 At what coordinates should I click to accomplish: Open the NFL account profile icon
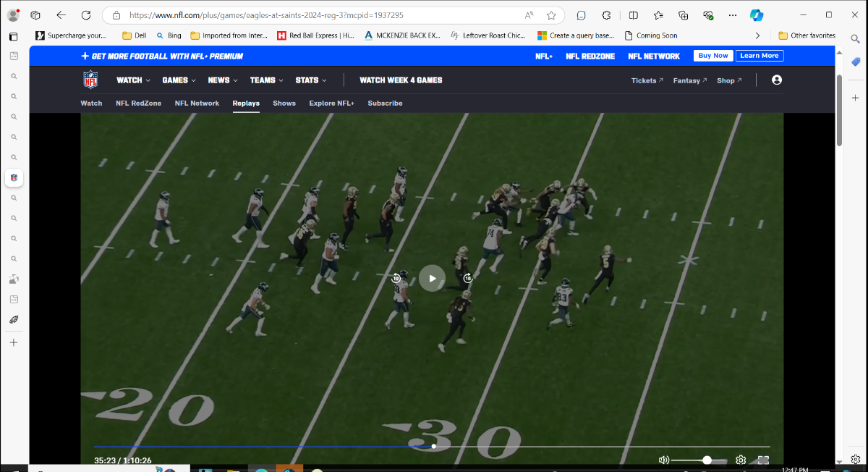777,80
